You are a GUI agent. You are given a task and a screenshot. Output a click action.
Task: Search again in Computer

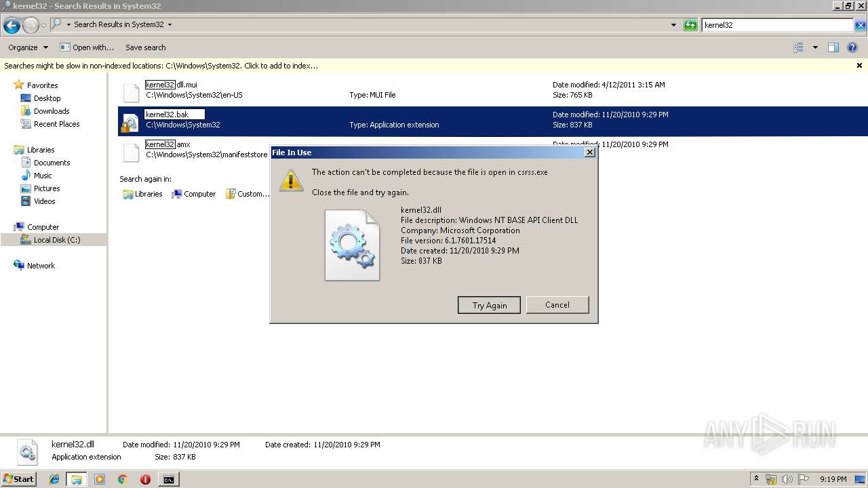(x=194, y=194)
